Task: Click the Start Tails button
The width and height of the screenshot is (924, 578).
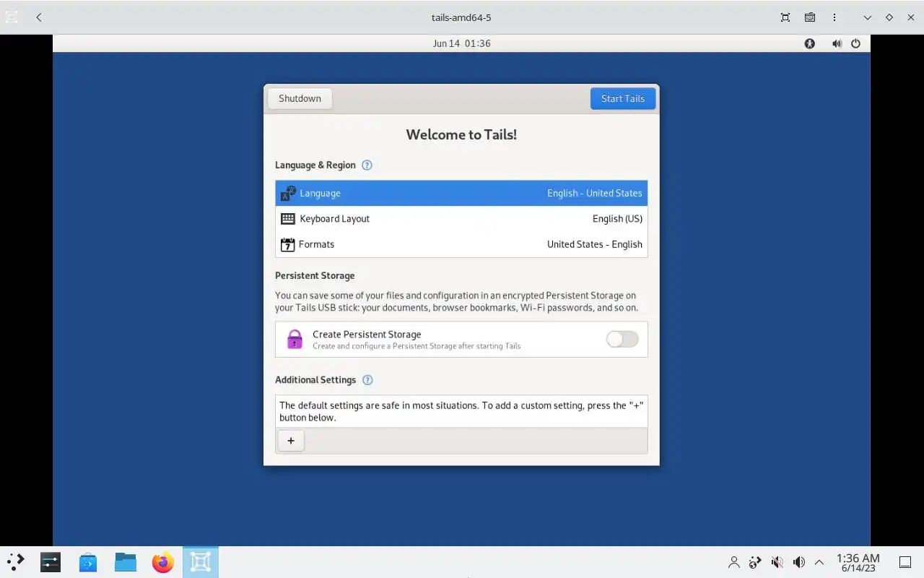Action: 623,98
